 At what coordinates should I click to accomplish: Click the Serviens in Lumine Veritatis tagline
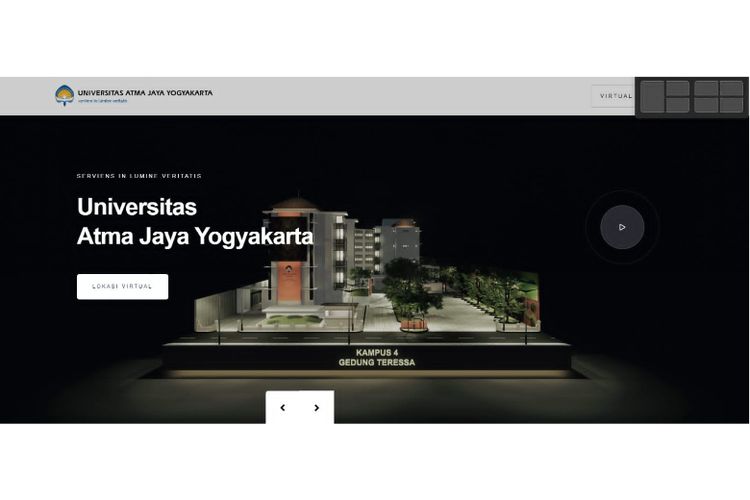(x=139, y=176)
